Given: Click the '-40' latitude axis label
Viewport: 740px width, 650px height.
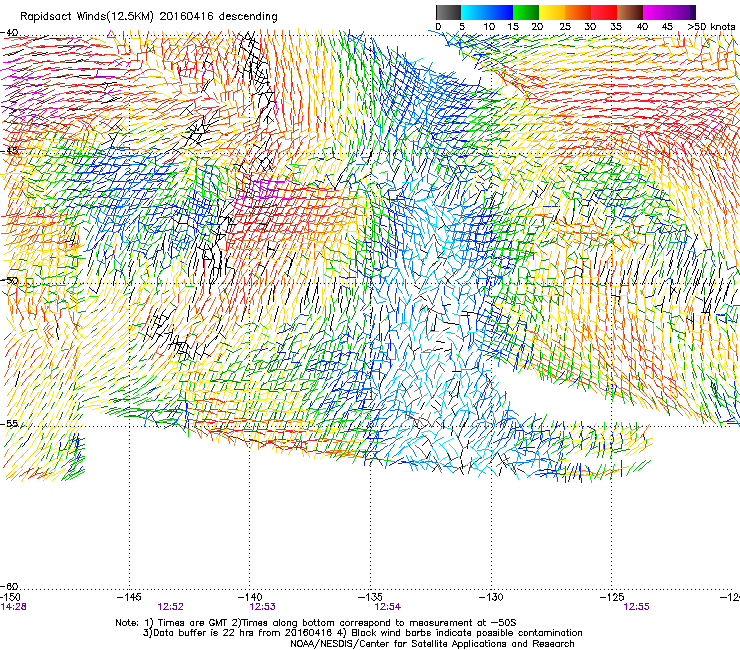Looking at the screenshot, I should (x=9, y=33).
